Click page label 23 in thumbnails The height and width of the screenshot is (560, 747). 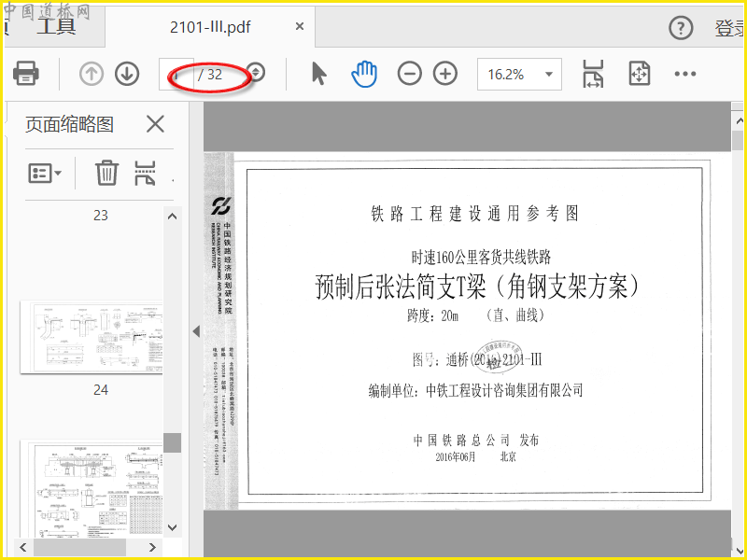(101, 216)
